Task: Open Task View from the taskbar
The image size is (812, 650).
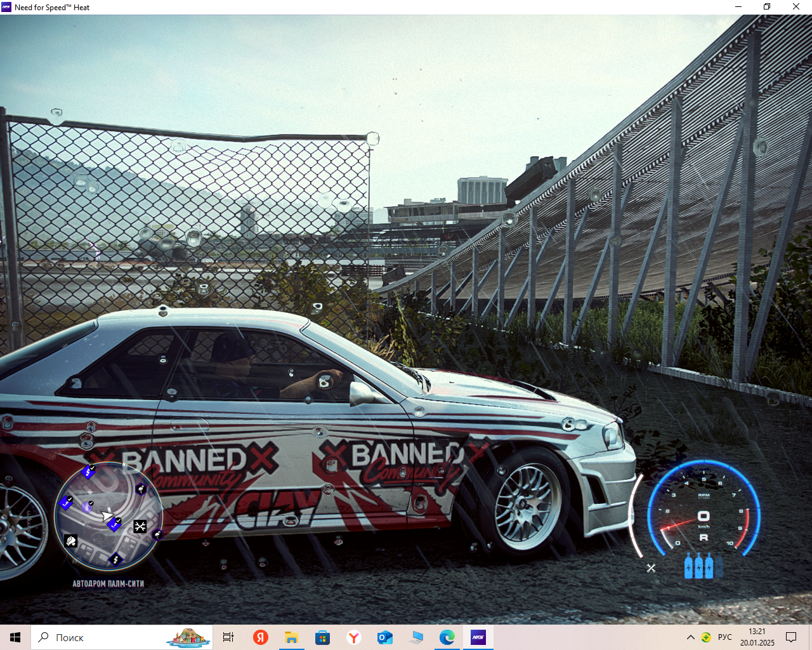Action: (x=228, y=637)
